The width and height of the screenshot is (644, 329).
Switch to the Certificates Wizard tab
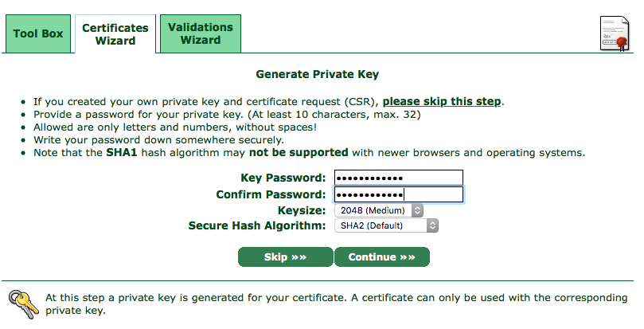click(115, 34)
